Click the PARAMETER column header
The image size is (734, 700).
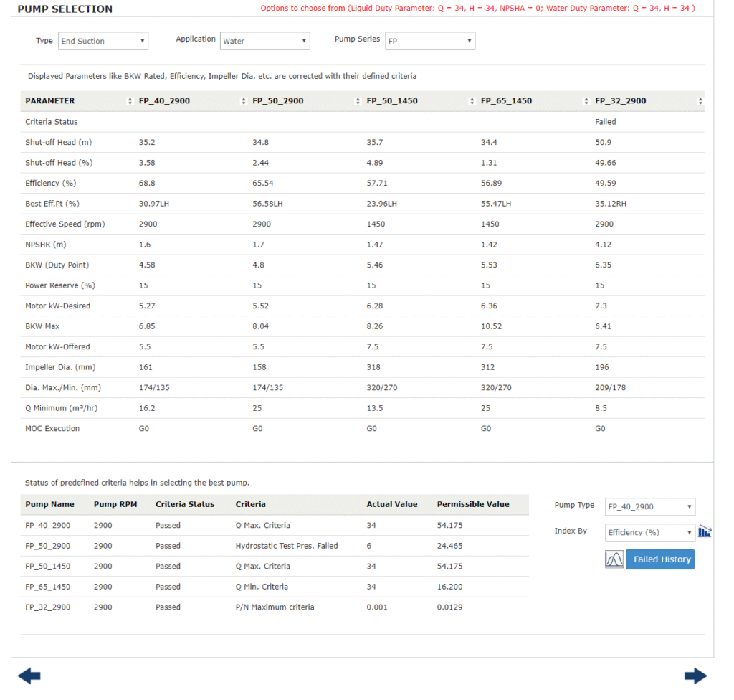50,100
